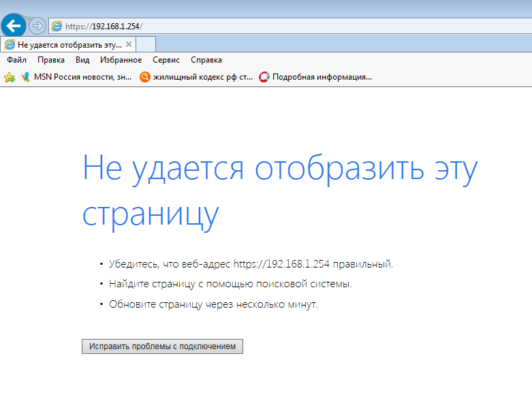Open the Сервис menu
The image size is (532, 405).
click(x=166, y=60)
